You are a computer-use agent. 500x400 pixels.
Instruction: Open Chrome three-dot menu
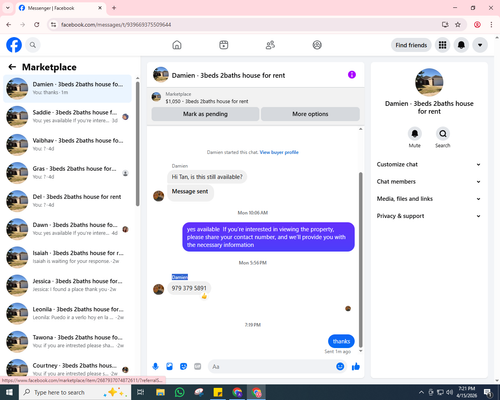click(491, 25)
